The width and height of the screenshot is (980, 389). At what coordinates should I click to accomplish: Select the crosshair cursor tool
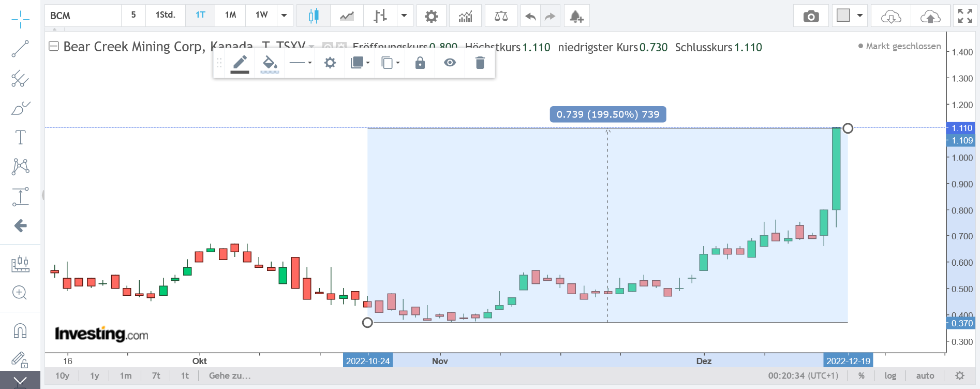[20, 20]
